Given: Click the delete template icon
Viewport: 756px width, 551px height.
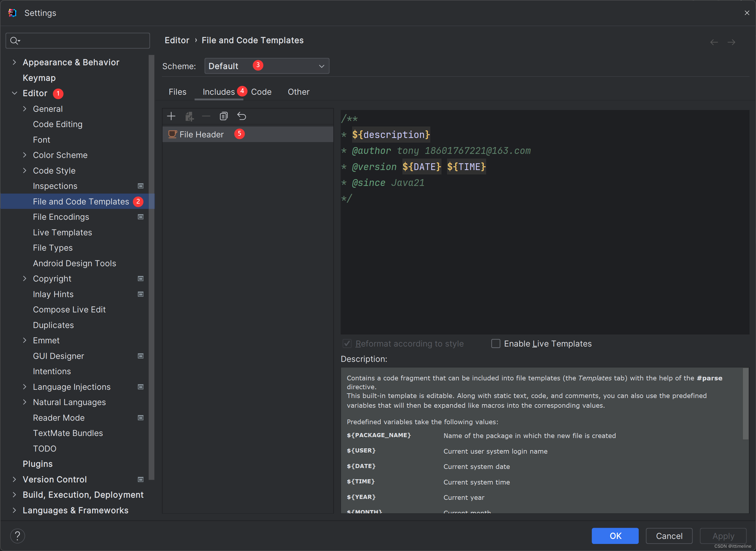Looking at the screenshot, I should click(x=207, y=116).
